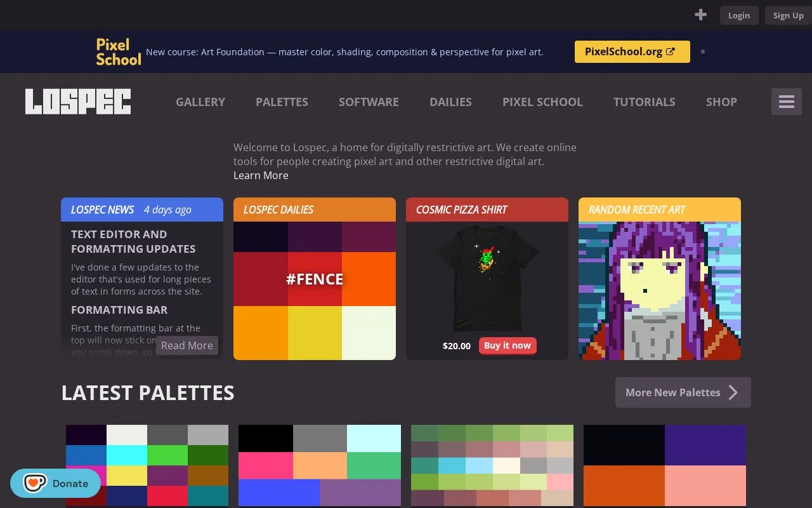The image size is (812, 508).
Task: Click the Formatting Bar subheading
Action: pyautogui.click(x=119, y=310)
